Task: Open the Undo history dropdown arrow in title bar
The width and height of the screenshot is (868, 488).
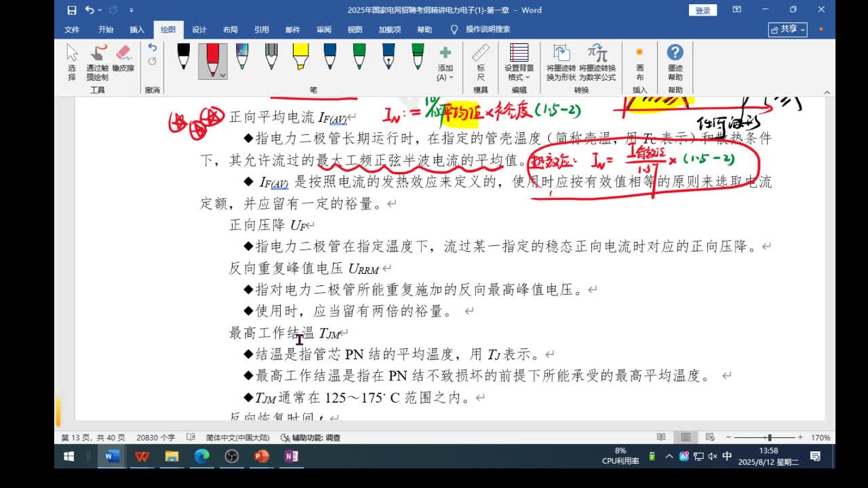Action: (x=100, y=10)
